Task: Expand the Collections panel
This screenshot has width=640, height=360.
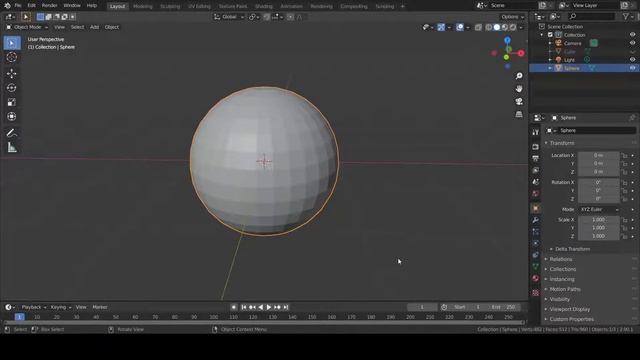Action: [563, 269]
